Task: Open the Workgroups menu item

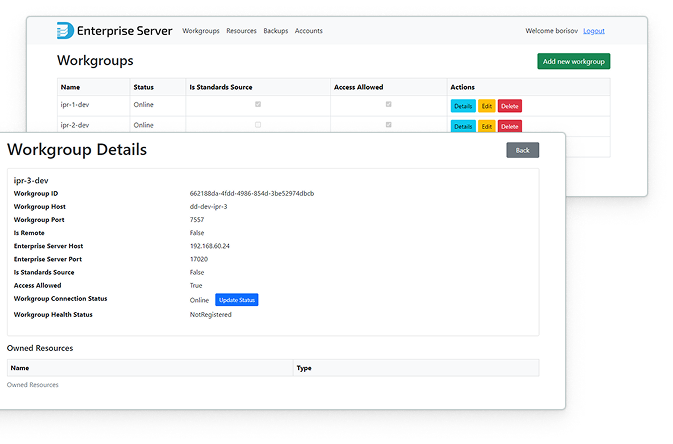Action: tap(200, 31)
